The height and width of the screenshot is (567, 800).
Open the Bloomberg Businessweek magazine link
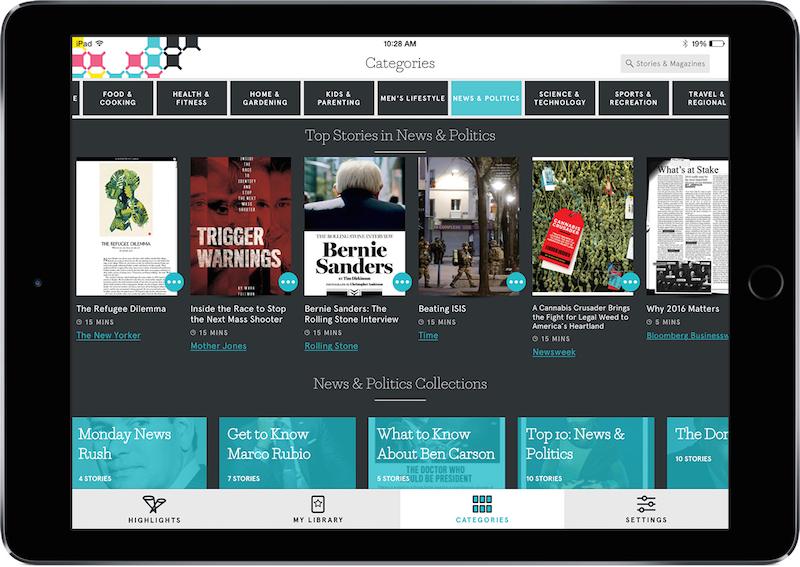coord(687,335)
